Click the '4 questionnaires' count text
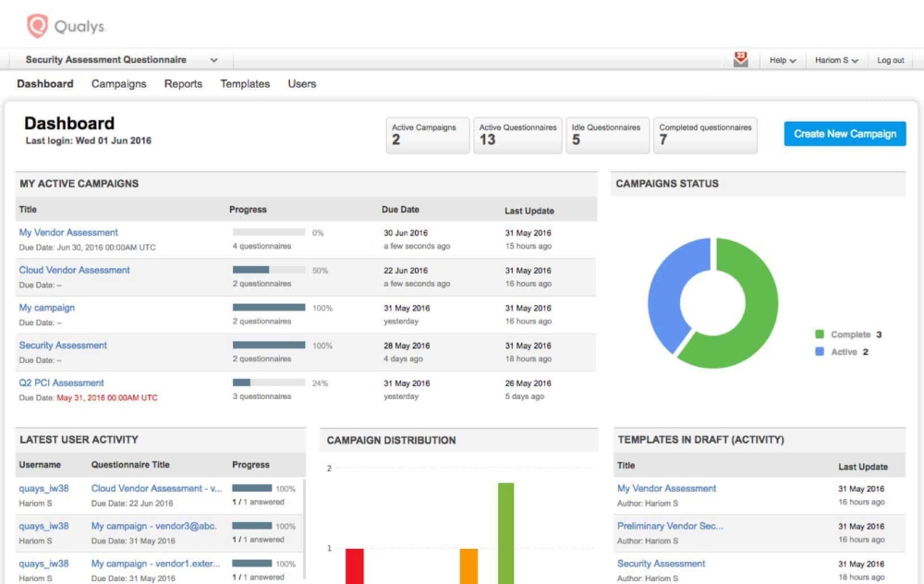Screen dimensions: 924x584 point(261,246)
